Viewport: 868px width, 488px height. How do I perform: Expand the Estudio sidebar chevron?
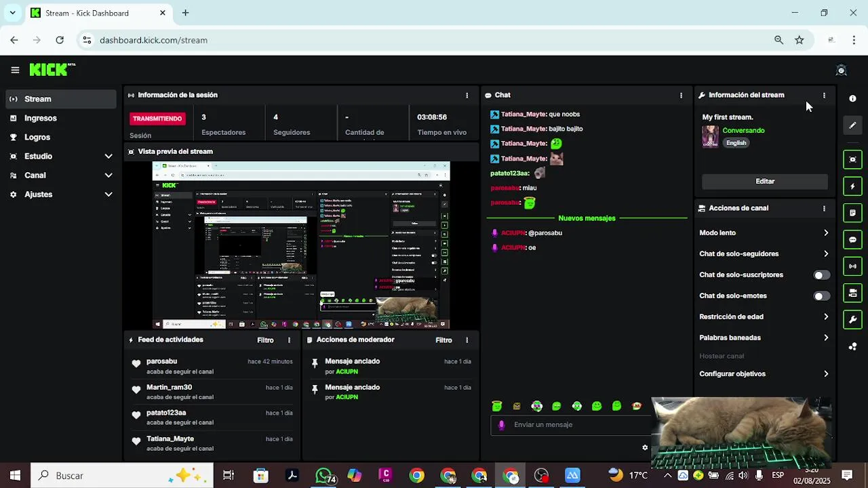point(108,157)
